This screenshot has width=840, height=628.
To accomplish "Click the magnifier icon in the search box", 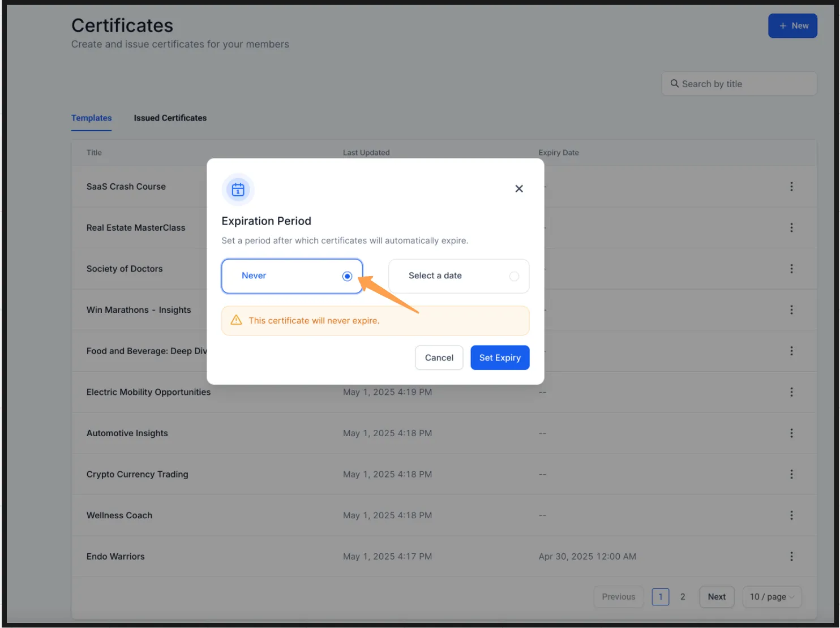I will [x=675, y=84].
